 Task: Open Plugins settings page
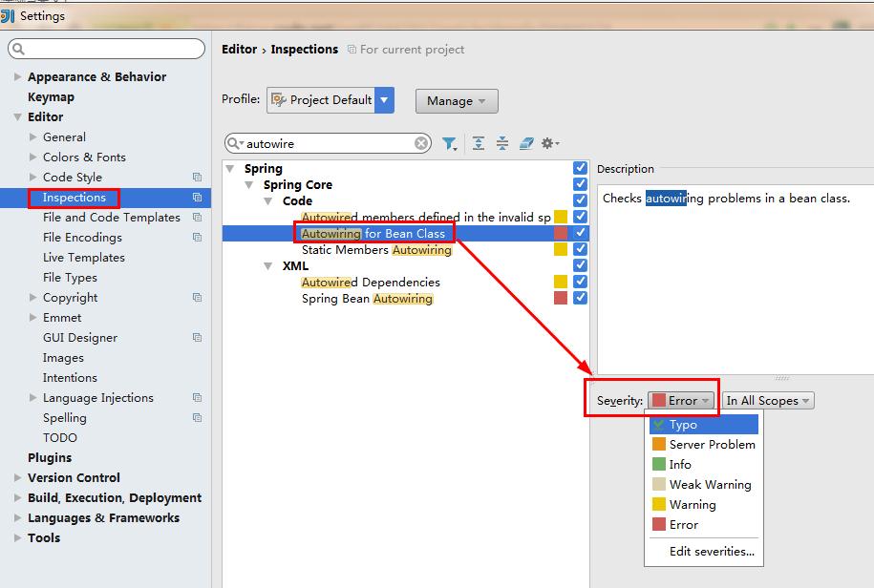pos(50,458)
